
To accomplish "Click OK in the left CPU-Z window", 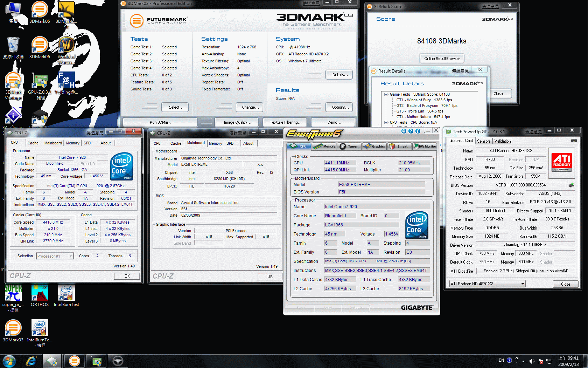I will pyautogui.click(x=127, y=276).
